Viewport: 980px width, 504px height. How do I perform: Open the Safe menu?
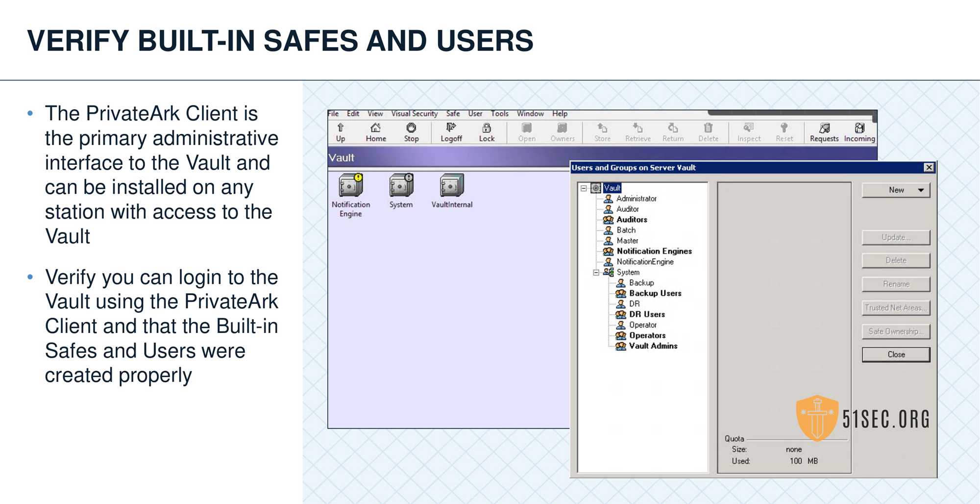pyautogui.click(x=453, y=114)
